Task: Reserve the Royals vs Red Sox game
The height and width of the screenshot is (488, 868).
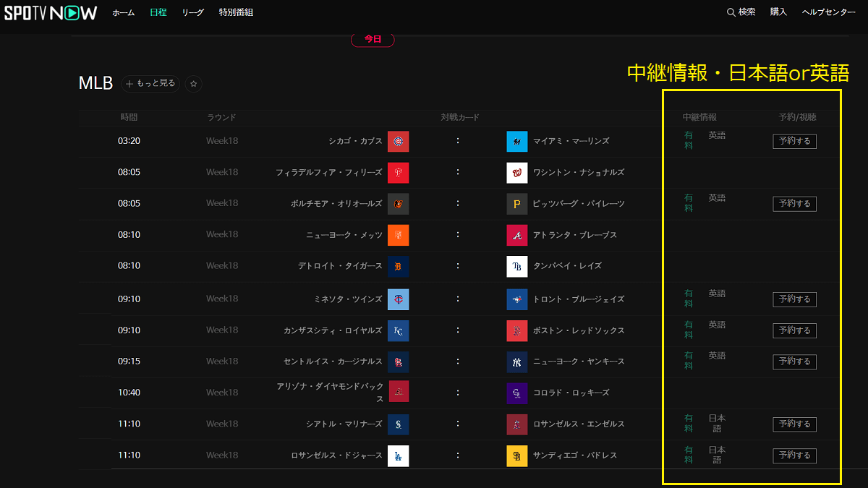Action: [794, 330]
